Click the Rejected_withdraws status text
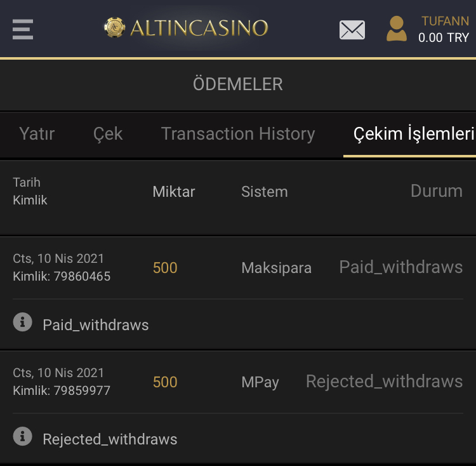This screenshot has width=476, height=466. 384,382
